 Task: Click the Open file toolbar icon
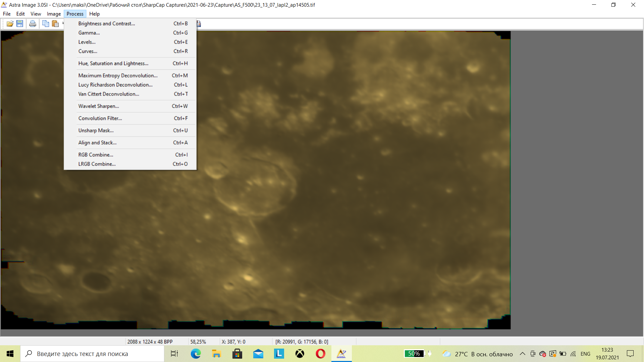pyautogui.click(x=10, y=24)
